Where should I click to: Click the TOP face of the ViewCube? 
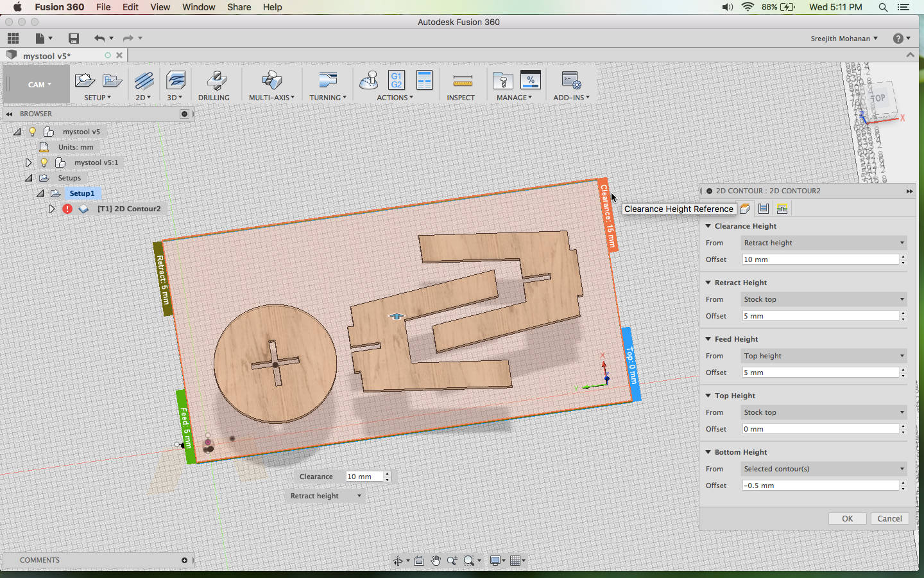(879, 98)
